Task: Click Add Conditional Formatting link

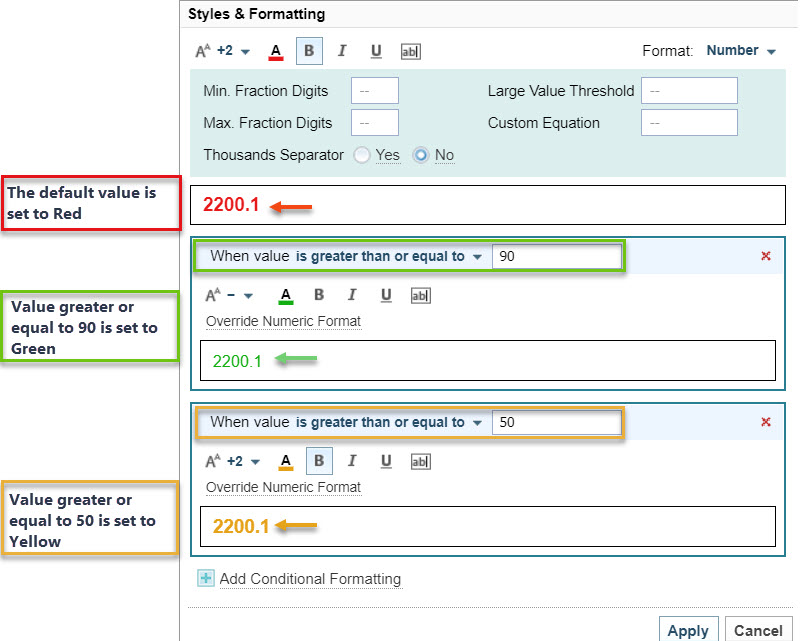Action: 309,579
